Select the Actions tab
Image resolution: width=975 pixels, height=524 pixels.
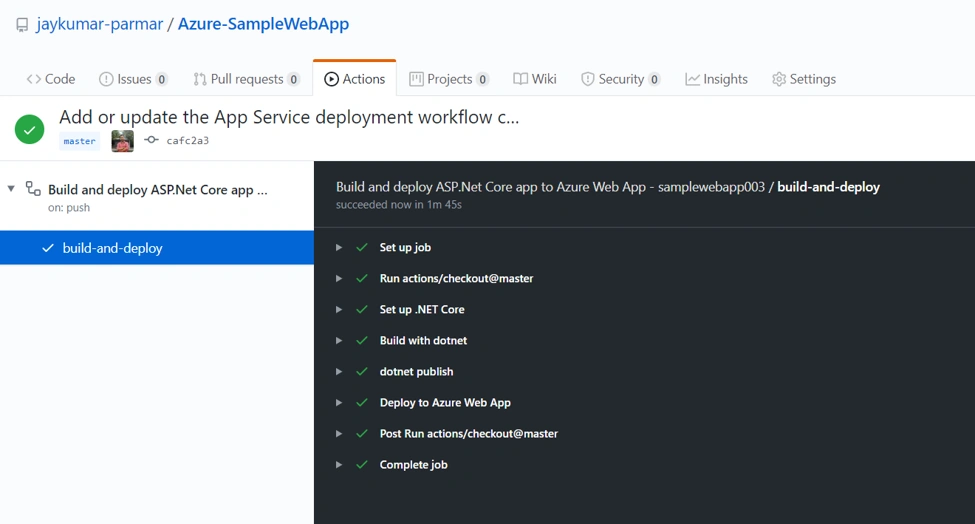click(x=354, y=79)
